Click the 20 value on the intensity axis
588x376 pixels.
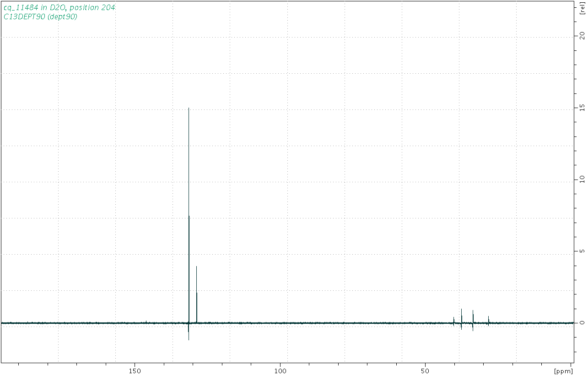pos(582,35)
